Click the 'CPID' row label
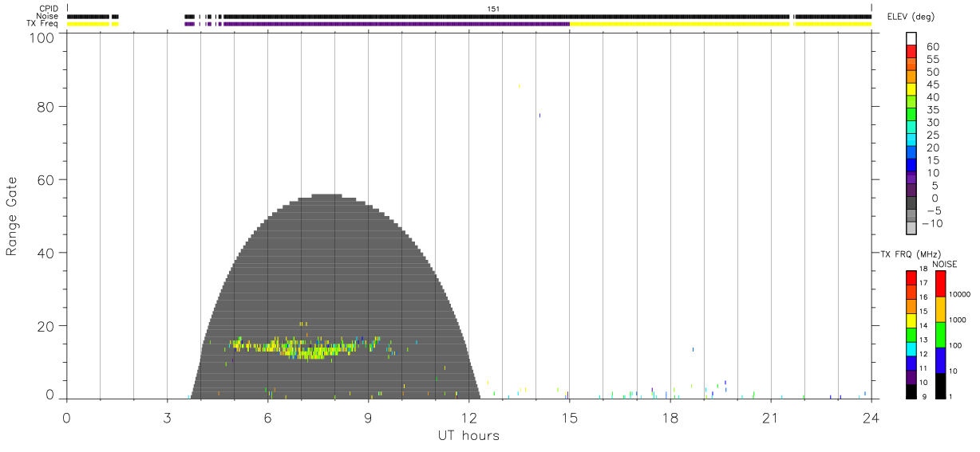This screenshot has height=452, width=980. pyautogui.click(x=49, y=9)
